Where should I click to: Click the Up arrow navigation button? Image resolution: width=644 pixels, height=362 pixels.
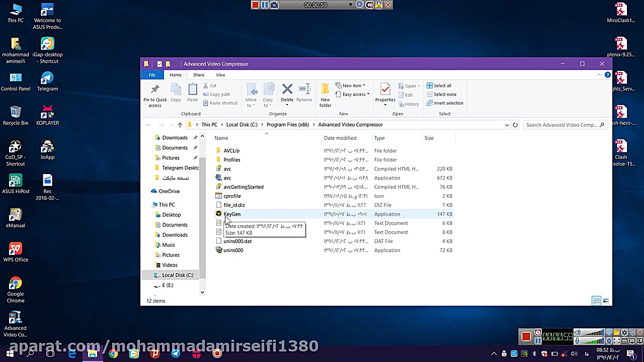click(180, 125)
